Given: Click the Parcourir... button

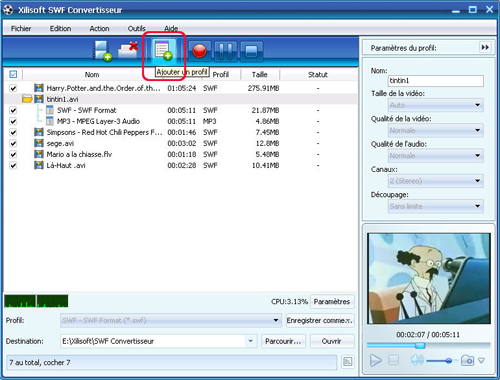Looking at the screenshot, I should pos(283,341).
